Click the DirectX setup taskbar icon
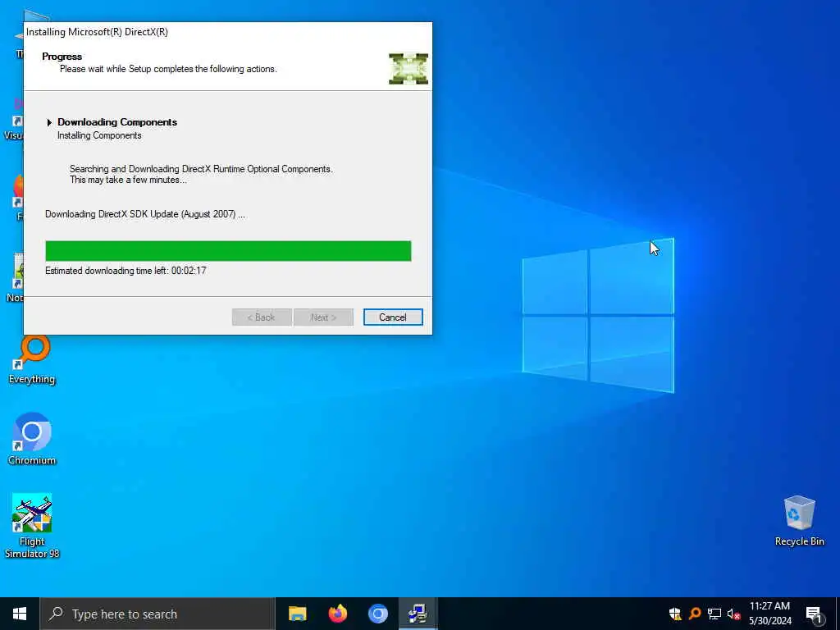The width and height of the screenshot is (840, 630). [418, 614]
